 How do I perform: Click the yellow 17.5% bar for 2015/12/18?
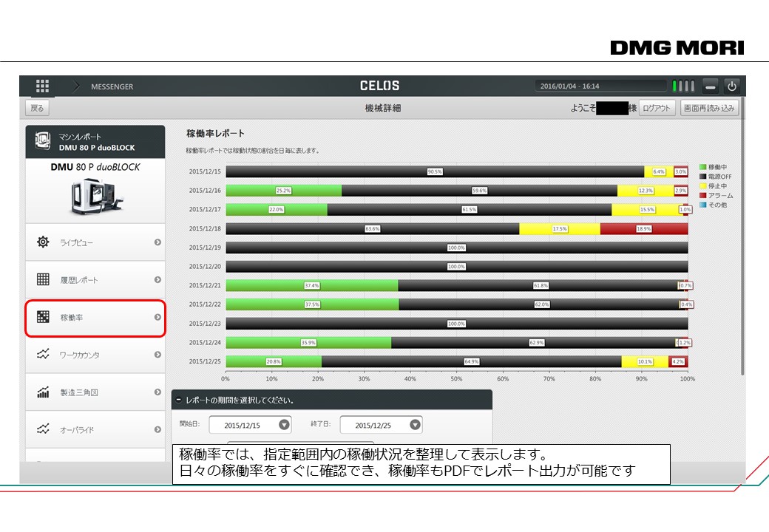click(560, 229)
